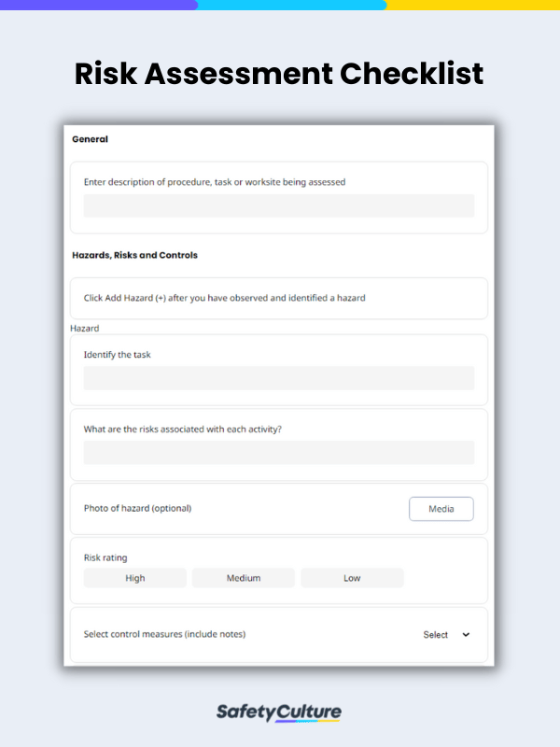
Task: Select the High risk rating
Action: [134, 577]
